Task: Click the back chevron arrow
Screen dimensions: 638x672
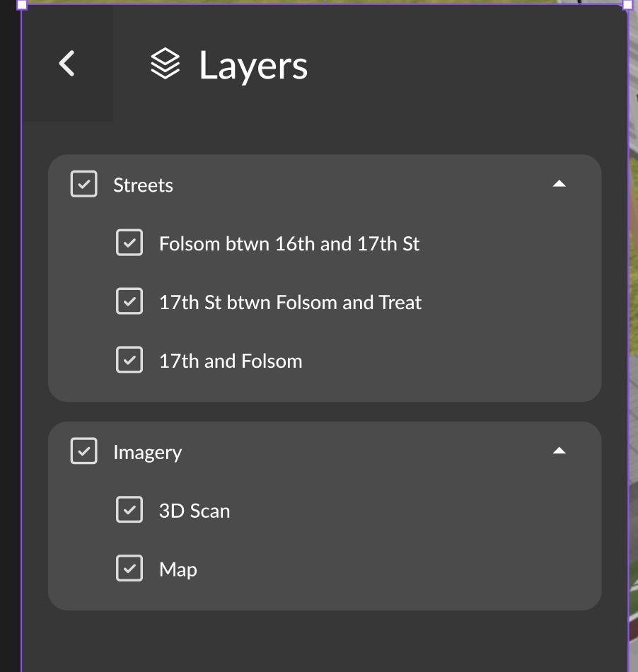Action: coord(66,64)
